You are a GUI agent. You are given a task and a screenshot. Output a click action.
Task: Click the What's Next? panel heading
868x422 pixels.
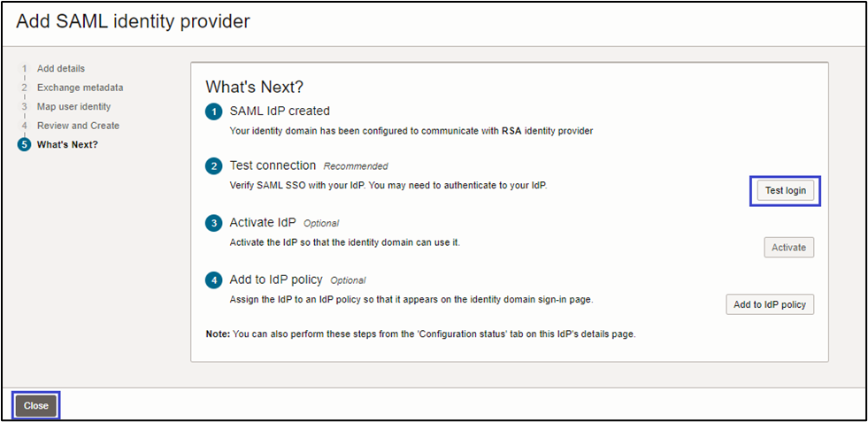(254, 87)
